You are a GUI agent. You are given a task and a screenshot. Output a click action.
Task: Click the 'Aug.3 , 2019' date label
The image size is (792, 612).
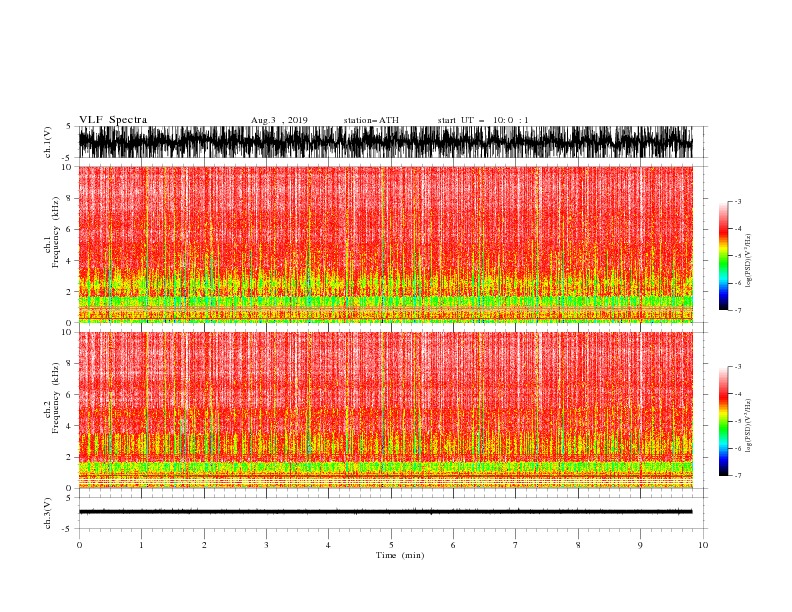279,120
